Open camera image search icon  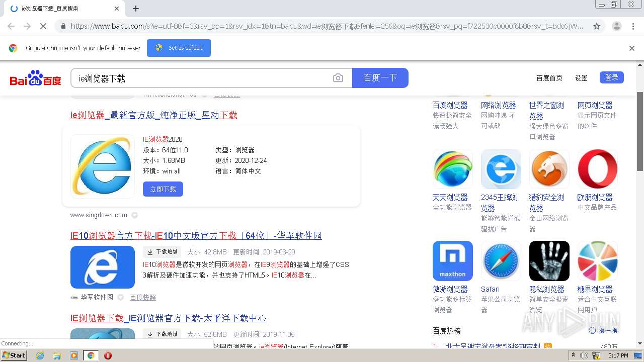tap(338, 78)
